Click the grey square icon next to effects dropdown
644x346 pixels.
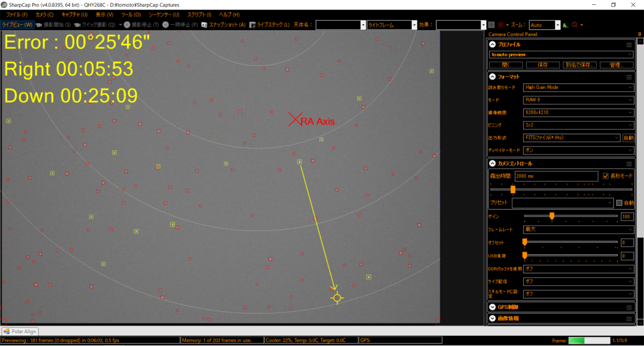pyautogui.click(x=492, y=25)
